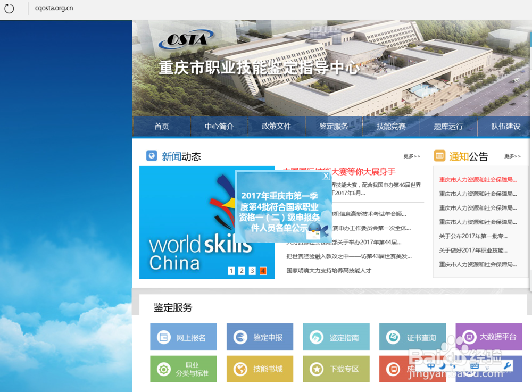Click the 通知公告 section title

469,156
